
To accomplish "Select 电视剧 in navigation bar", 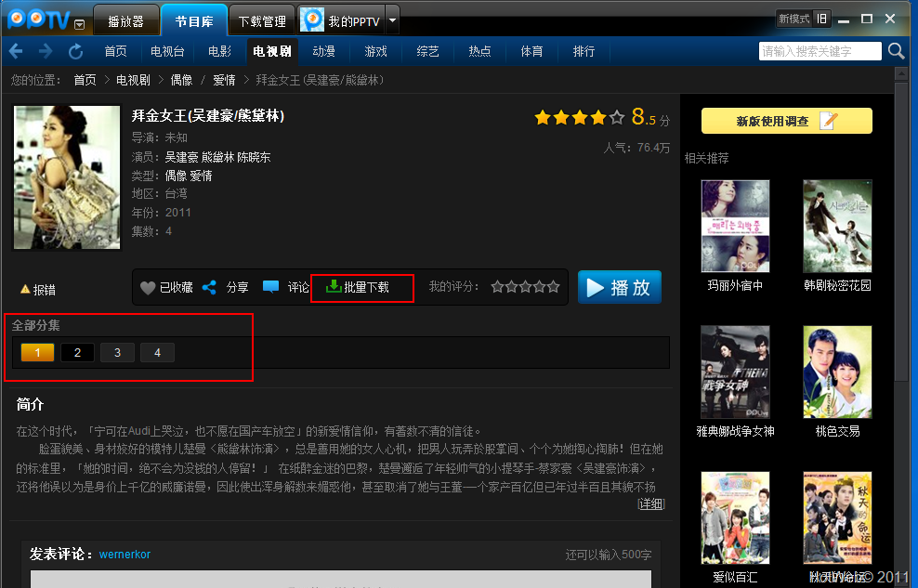I will point(272,51).
